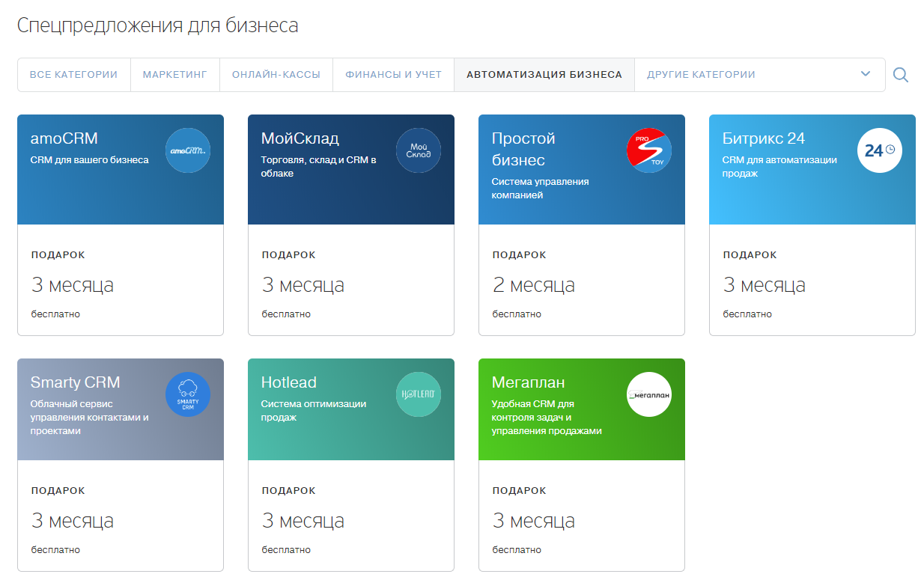Click the Мегаплан white logo icon

649,394
